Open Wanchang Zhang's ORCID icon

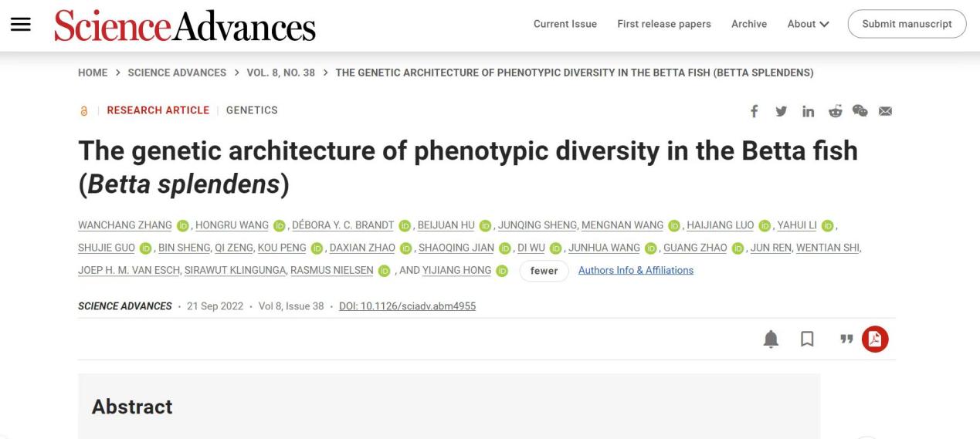click(183, 225)
